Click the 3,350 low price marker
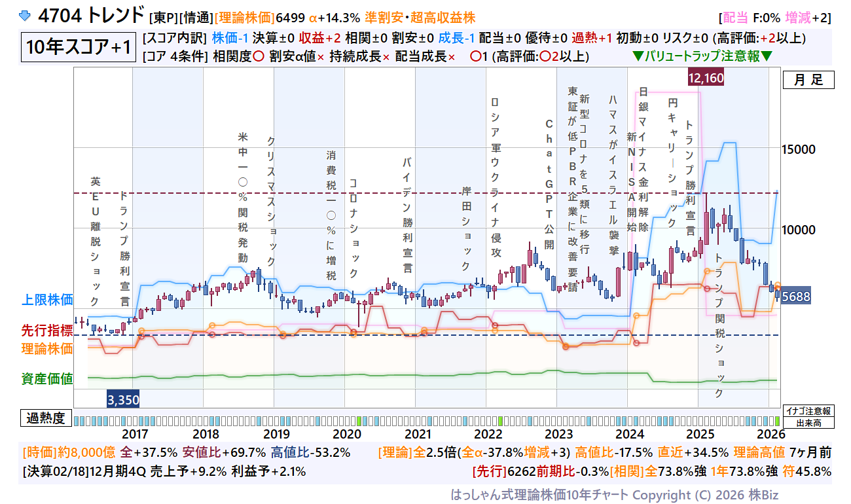 pyautogui.click(x=123, y=399)
